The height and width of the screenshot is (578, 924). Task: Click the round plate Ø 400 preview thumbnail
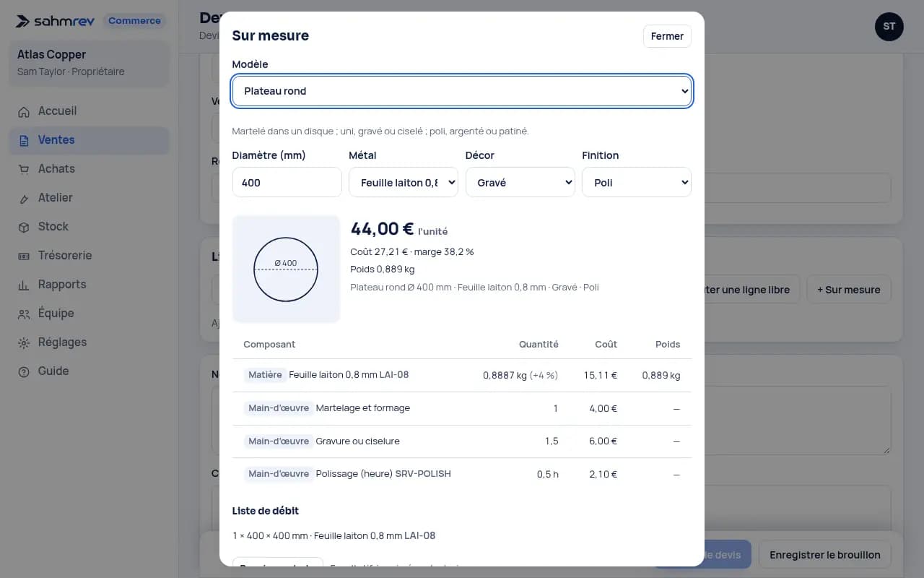(x=286, y=269)
